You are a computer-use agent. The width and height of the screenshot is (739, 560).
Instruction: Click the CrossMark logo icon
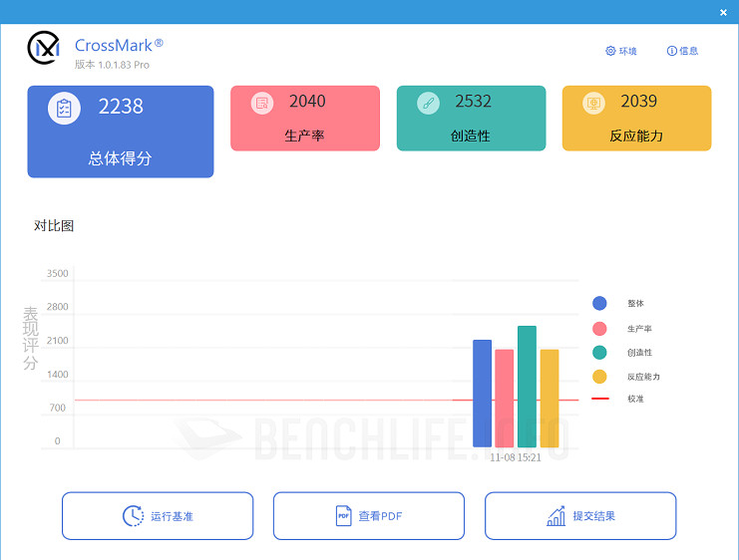pyautogui.click(x=44, y=47)
